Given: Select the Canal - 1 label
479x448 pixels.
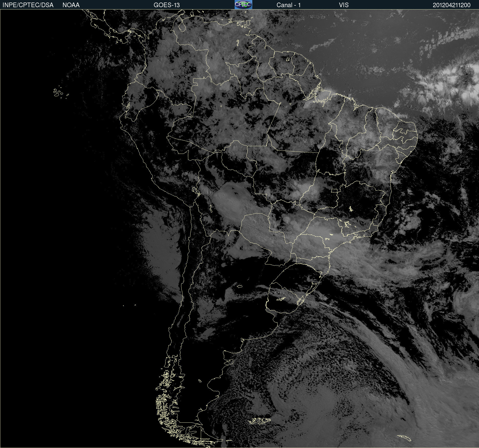Looking at the screenshot, I should 289,5.
